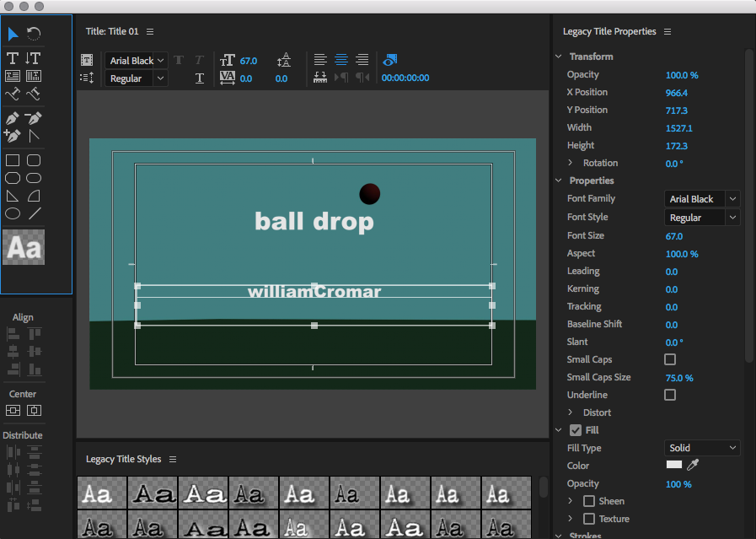Click the Font Size value 67.0 in Properties
The image size is (756, 539).
[x=673, y=236]
